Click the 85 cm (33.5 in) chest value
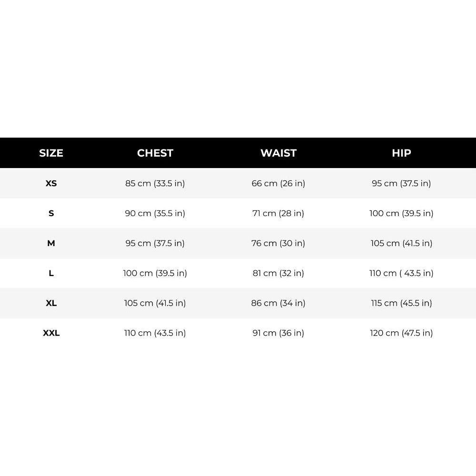Screen dimensions: 476x476 pyautogui.click(x=155, y=183)
